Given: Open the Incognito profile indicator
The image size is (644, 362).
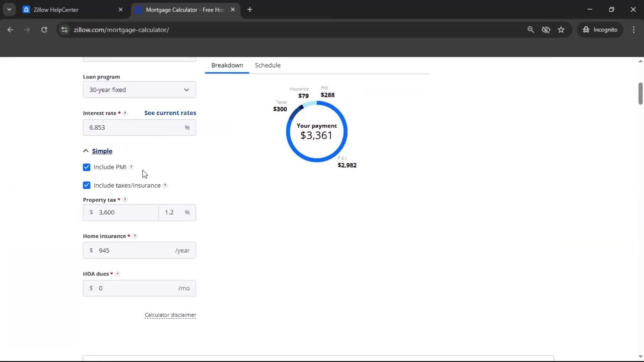Looking at the screenshot, I should 600,29.
